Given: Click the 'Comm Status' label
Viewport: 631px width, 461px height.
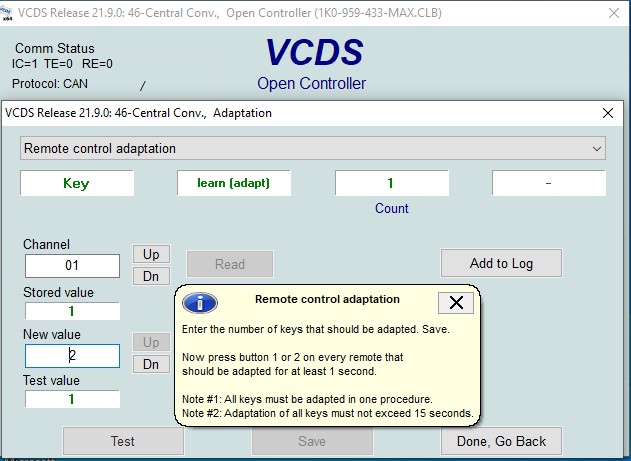Looking at the screenshot, I should [x=55, y=48].
